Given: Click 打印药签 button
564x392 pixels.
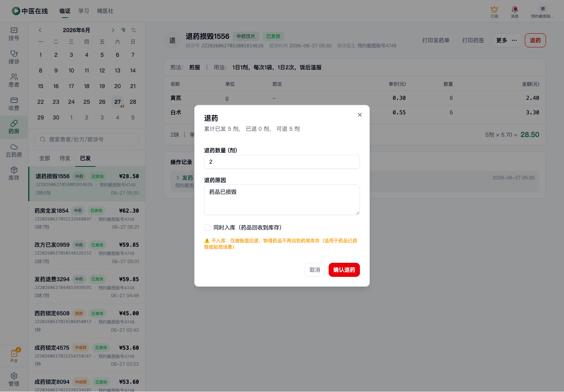Looking at the screenshot, I should (x=473, y=40).
